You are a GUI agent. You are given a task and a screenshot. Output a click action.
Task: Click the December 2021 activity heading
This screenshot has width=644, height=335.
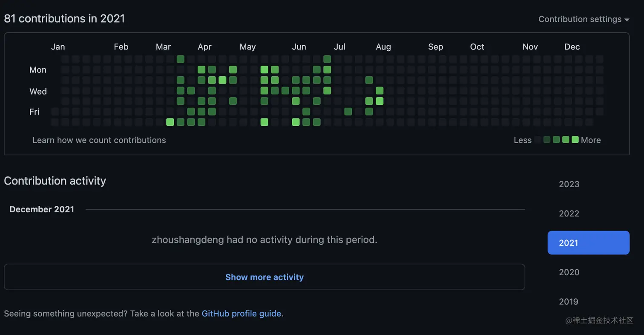42,209
